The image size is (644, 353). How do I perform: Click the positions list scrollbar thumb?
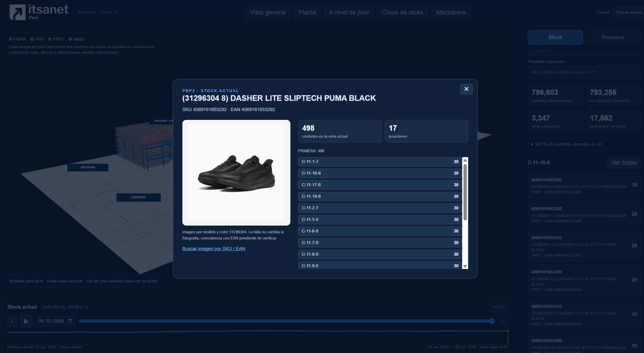(465, 192)
